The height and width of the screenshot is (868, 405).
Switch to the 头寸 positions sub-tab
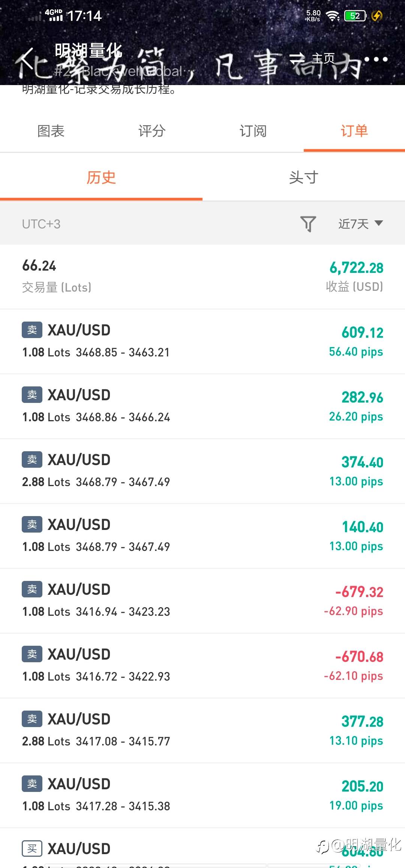[304, 178]
